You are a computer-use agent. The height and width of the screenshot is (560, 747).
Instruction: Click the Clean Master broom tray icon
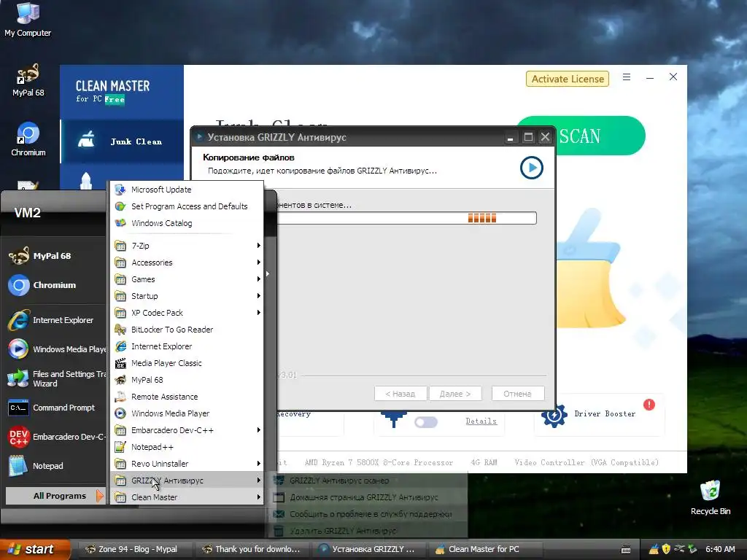pos(654,549)
